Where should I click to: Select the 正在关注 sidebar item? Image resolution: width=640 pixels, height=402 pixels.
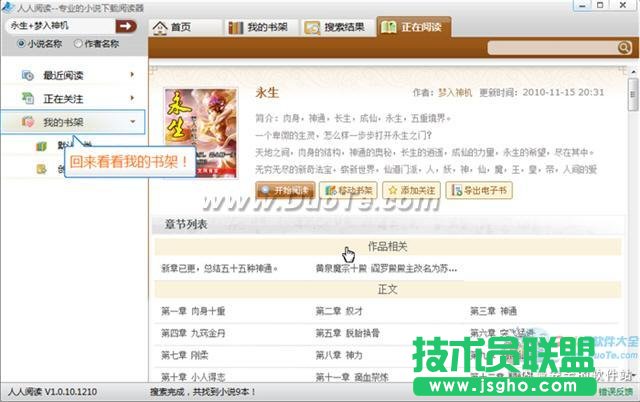73,98
